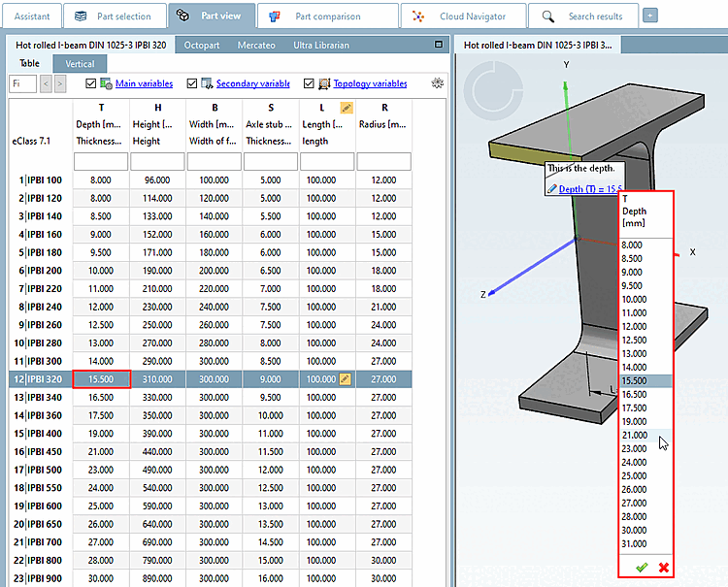Maximize the table panel with window icon
The image size is (728, 587).
[x=440, y=45]
